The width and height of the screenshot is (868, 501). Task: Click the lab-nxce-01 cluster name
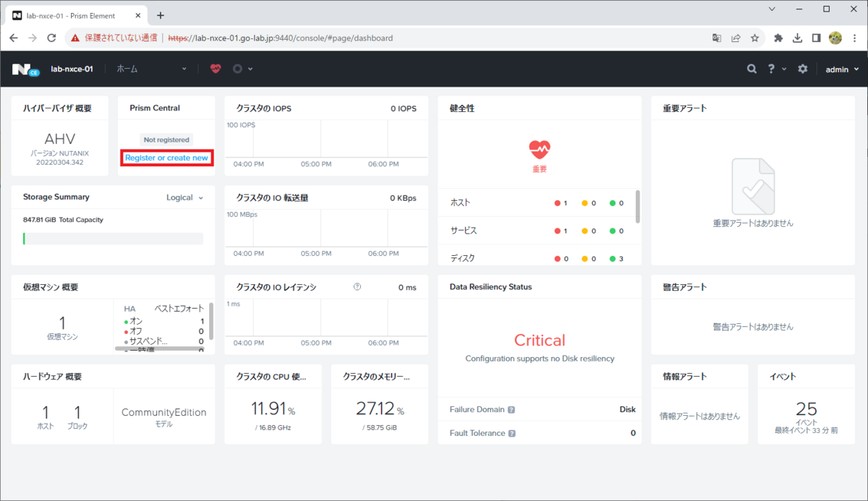pos(72,69)
